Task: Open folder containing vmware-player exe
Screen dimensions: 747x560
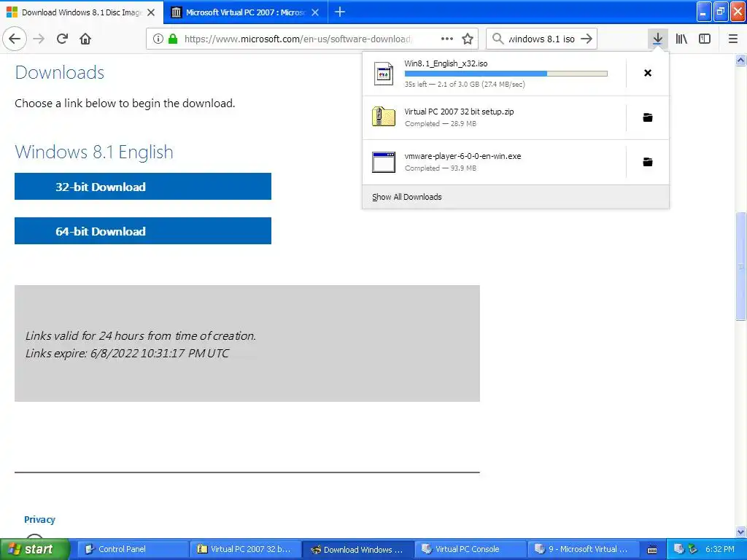Action: [648, 162]
